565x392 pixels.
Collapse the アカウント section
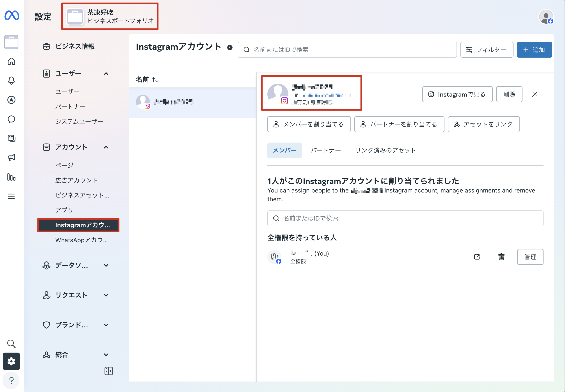106,147
